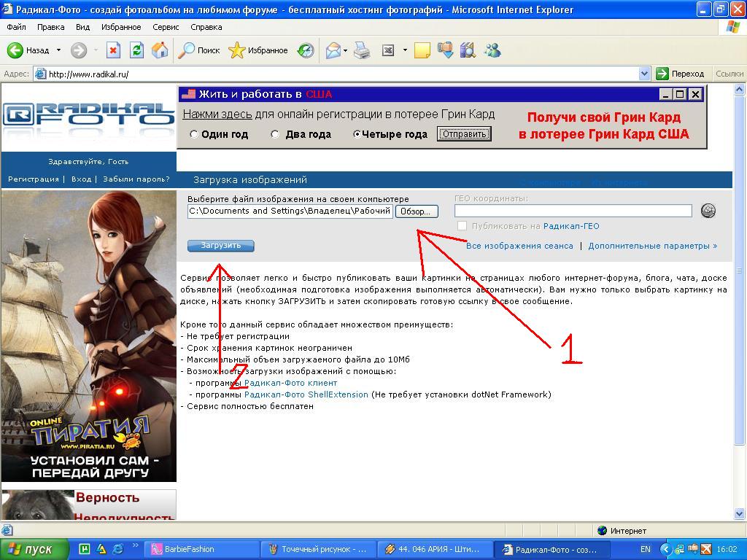The height and width of the screenshot is (560, 747).
Task: Click the Вход login link
Action: (81, 179)
